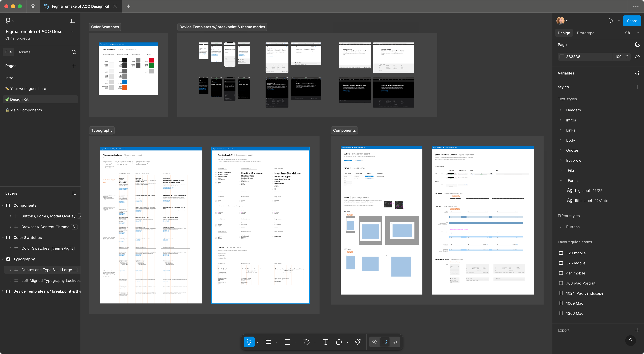Click the 383838 page background color swatch
Image resolution: width=644 pixels, height=354 pixels.
[x=562, y=57]
